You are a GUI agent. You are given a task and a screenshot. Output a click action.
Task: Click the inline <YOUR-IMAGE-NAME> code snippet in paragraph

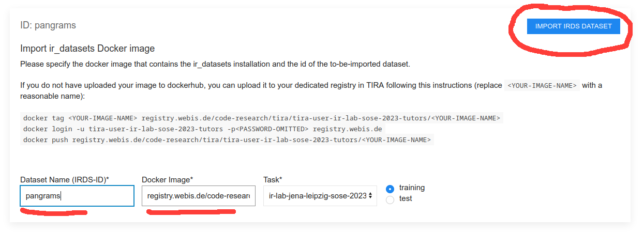(542, 86)
